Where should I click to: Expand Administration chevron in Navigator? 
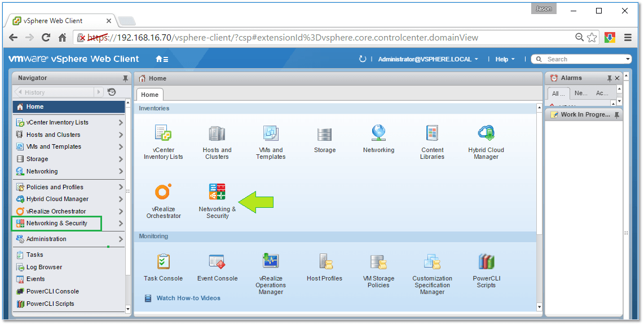[x=121, y=239]
